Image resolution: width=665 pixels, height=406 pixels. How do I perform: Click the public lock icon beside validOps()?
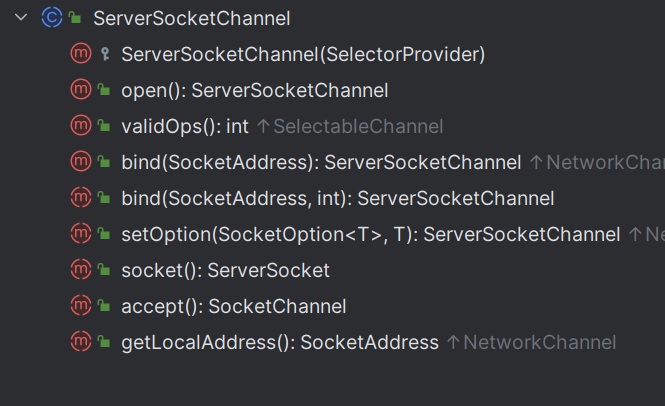(104, 126)
